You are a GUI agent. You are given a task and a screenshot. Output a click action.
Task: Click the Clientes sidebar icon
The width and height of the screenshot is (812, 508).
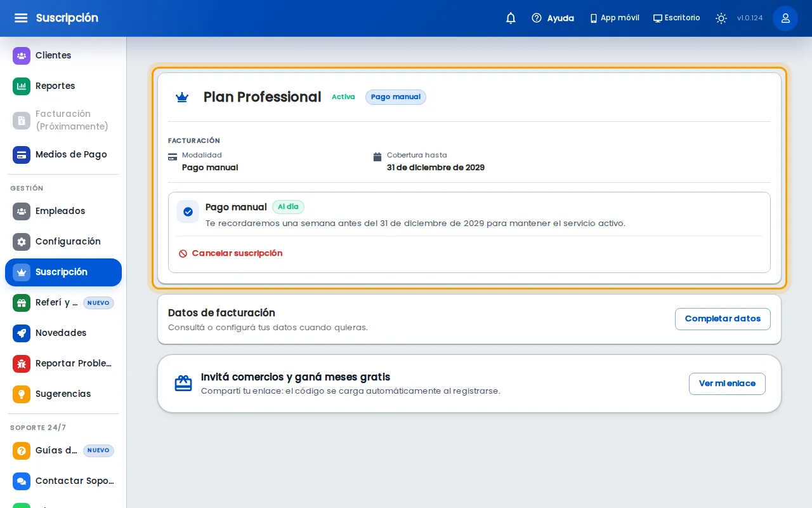point(22,55)
